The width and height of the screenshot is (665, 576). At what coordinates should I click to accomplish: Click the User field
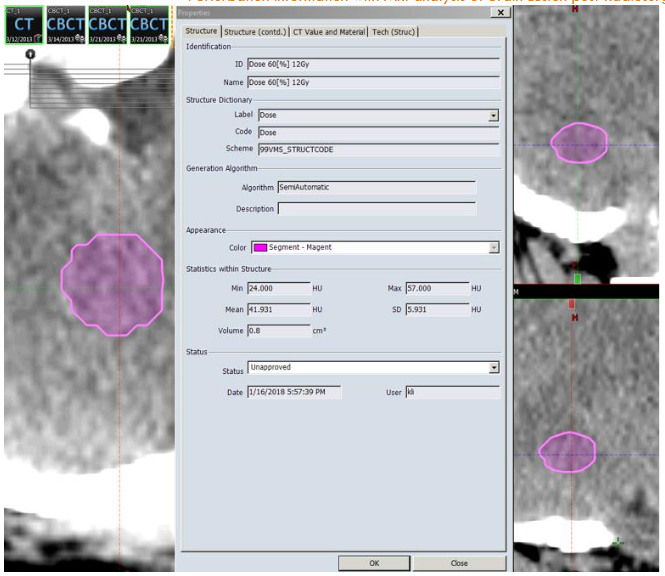(x=453, y=392)
